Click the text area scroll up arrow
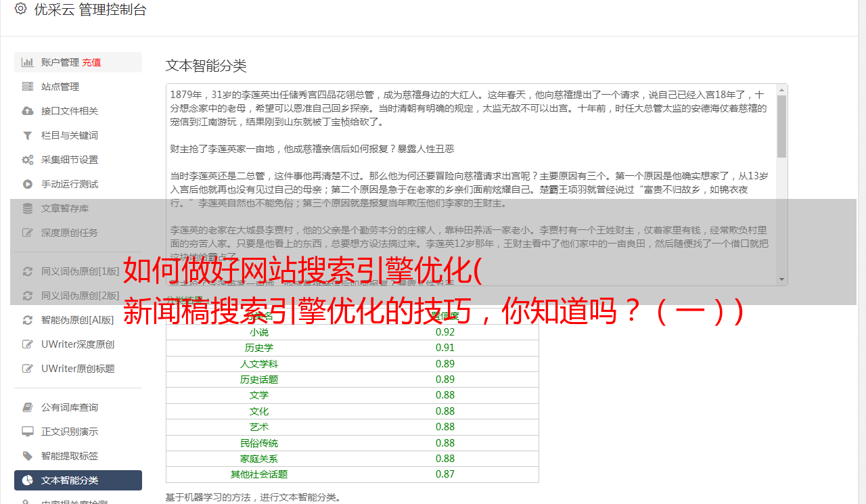This screenshot has width=866, height=504. pos(781,89)
